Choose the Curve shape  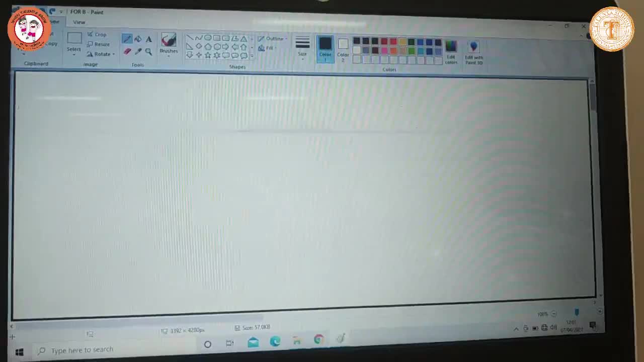(199, 38)
